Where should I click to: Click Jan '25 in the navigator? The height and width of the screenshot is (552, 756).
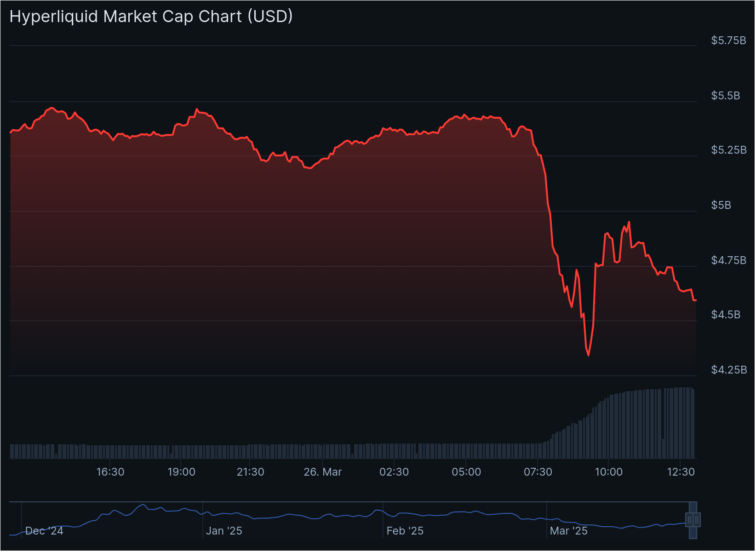point(224,531)
